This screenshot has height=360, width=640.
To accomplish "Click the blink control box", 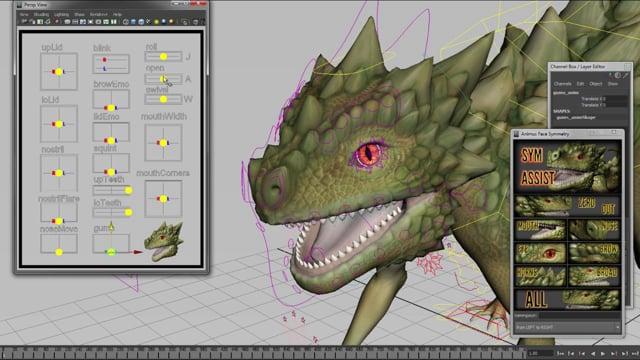I will coord(111,64).
